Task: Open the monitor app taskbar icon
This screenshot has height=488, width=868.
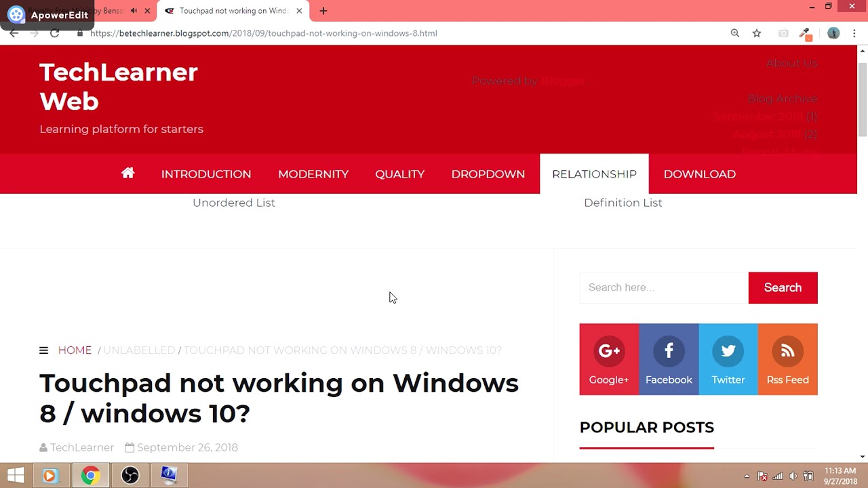Action: [169, 476]
